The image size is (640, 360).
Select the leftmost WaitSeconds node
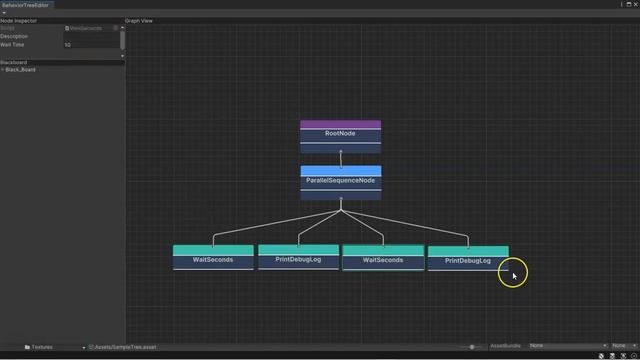pyautogui.click(x=213, y=257)
